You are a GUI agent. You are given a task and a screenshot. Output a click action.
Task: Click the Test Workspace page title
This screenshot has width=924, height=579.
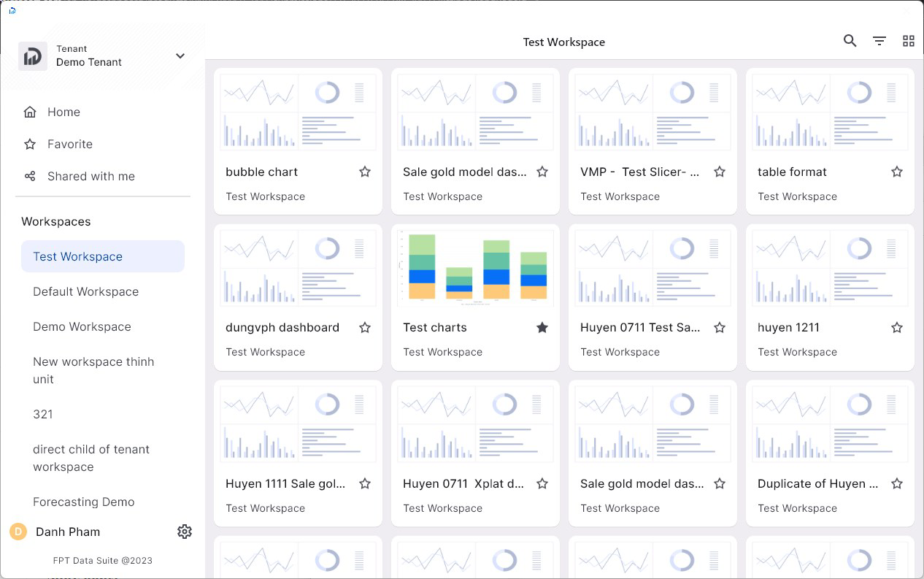[x=564, y=42]
